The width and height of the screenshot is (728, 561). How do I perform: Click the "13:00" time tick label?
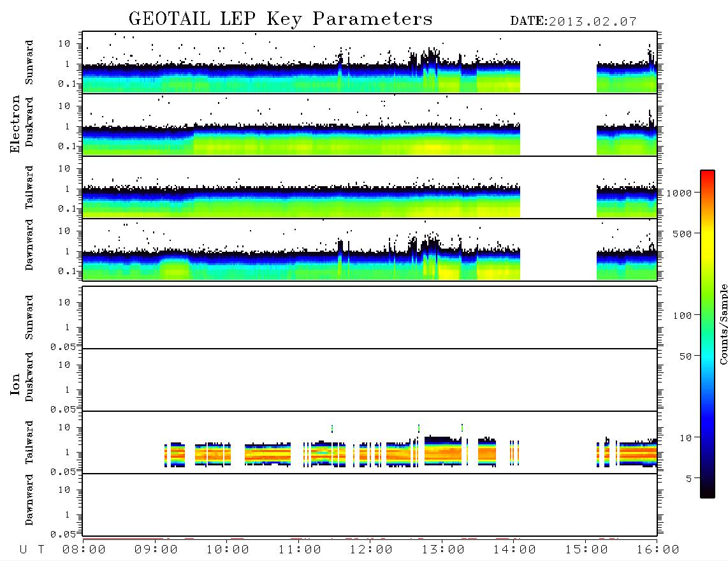[443, 550]
